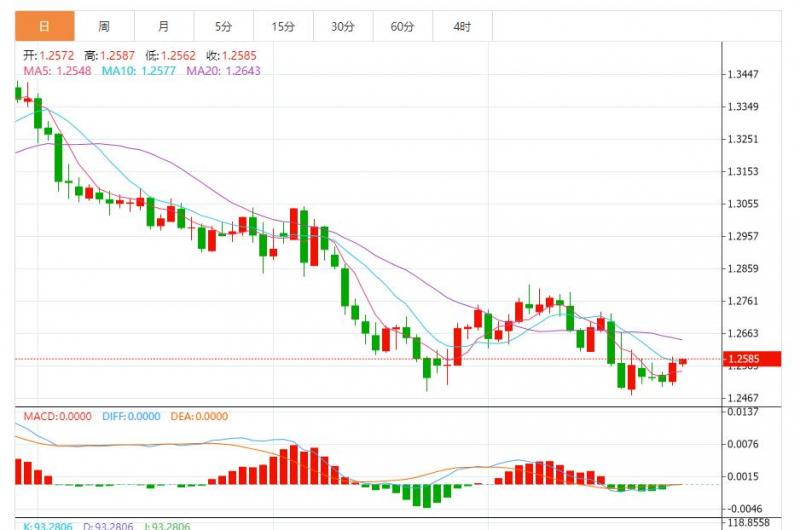This screenshot has height=530, width=800.
Task: Click the MA10: 1.2577 indicator label
Action: coord(138,71)
